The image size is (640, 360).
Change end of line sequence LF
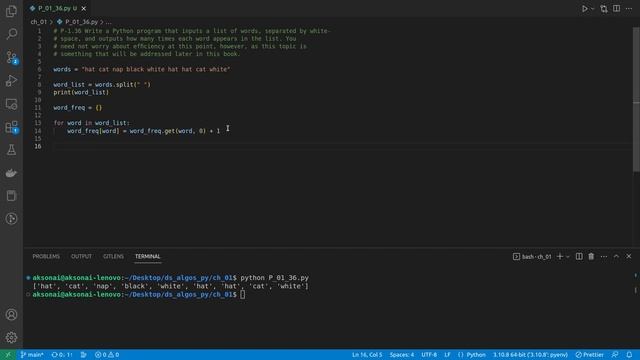[447, 354]
